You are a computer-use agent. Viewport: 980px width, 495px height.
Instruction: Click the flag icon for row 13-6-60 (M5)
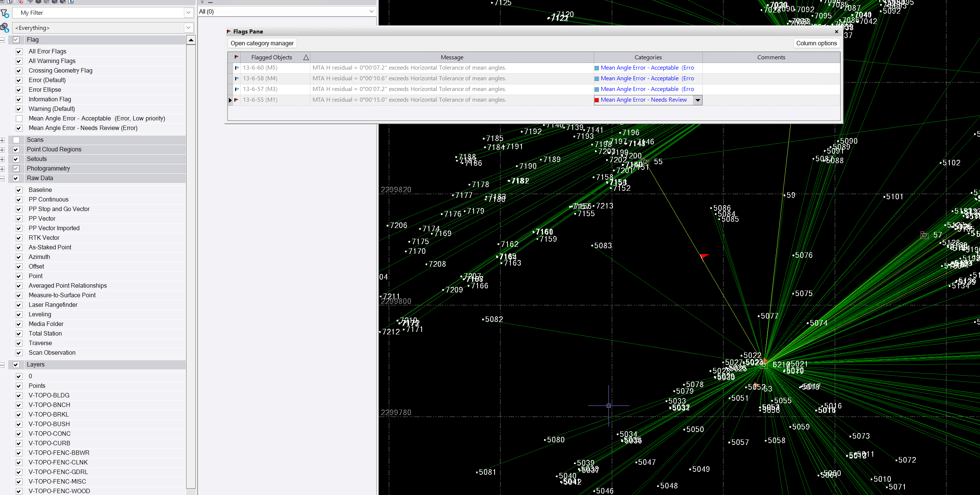click(x=237, y=68)
